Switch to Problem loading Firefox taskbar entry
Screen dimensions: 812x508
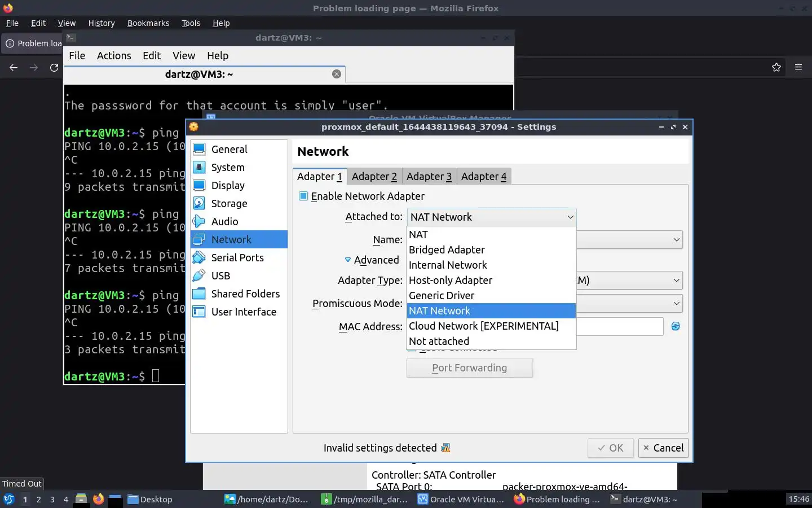coord(557,499)
